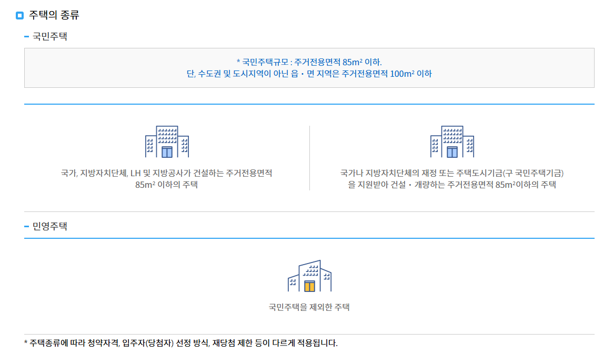Click the 국민주택을 제외한 주택 text link
The width and height of the screenshot is (613, 364).
tap(309, 307)
